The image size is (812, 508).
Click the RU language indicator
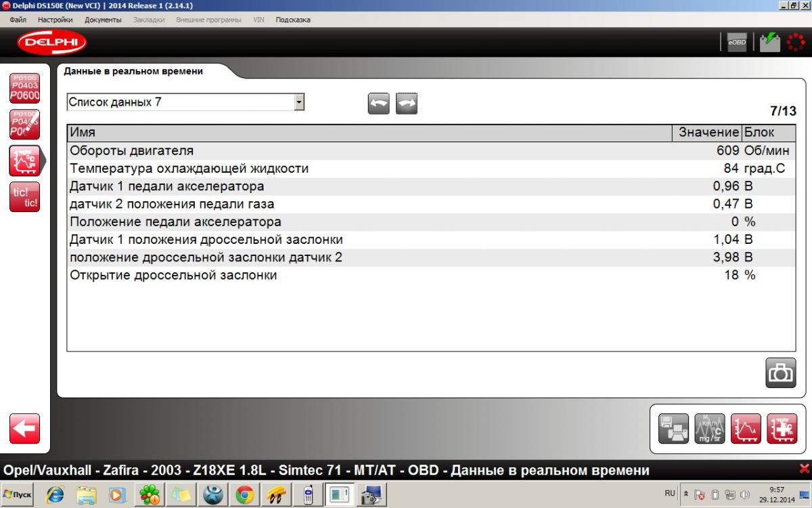670,494
